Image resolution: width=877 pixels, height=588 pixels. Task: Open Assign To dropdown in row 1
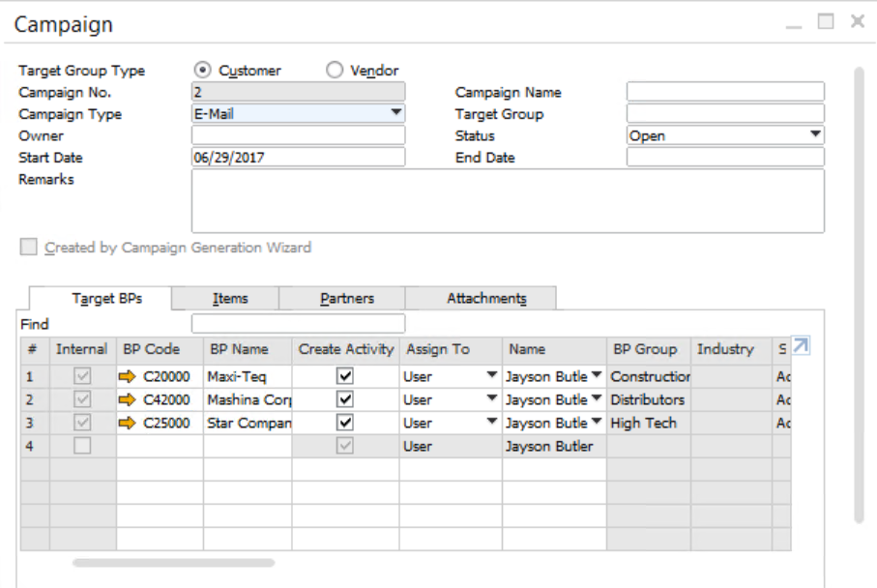pos(491,376)
